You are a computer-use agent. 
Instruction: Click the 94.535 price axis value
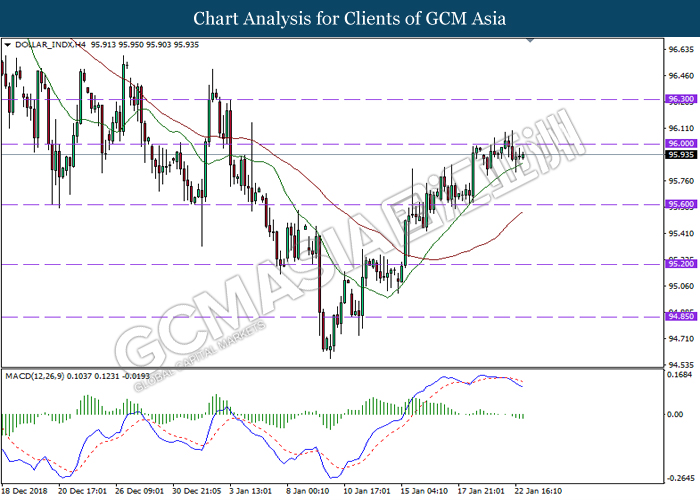point(681,365)
